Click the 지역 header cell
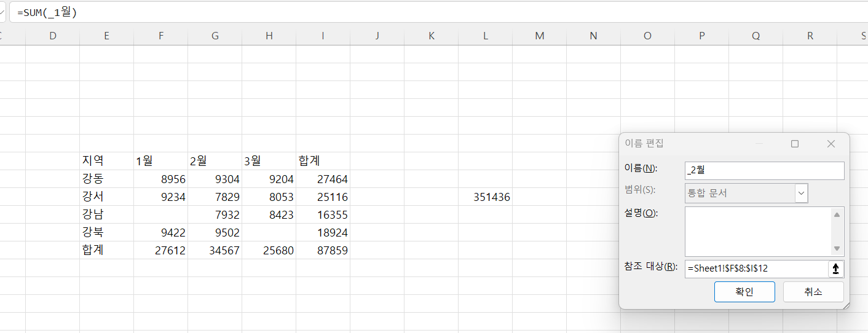The image size is (868, 333). tap(107, 161)
